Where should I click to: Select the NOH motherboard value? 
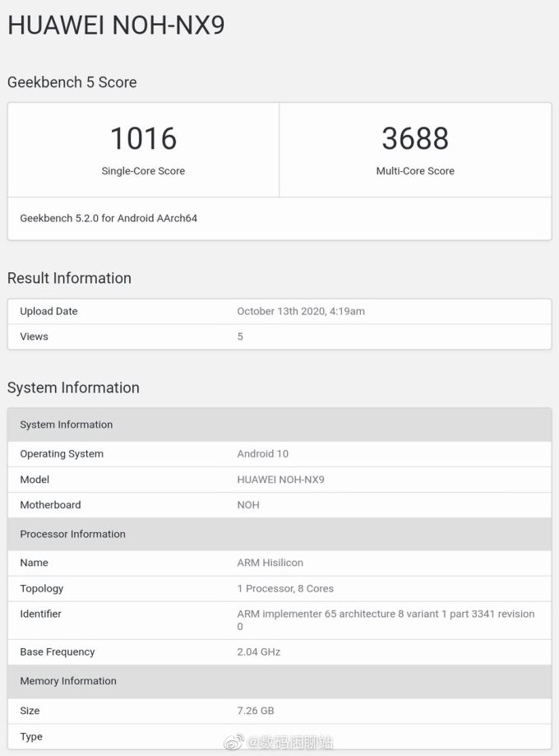coord(248,505)
